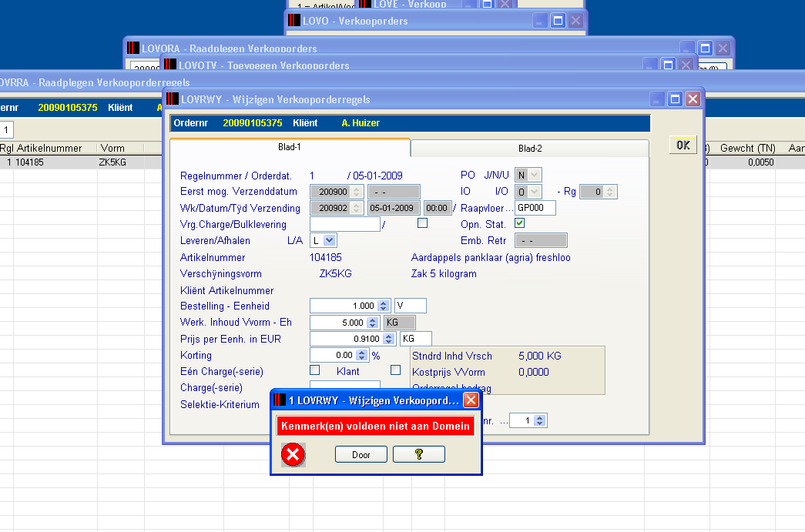
Task: Click the Selektie-Kriterium label
Action: click(220, 404)
